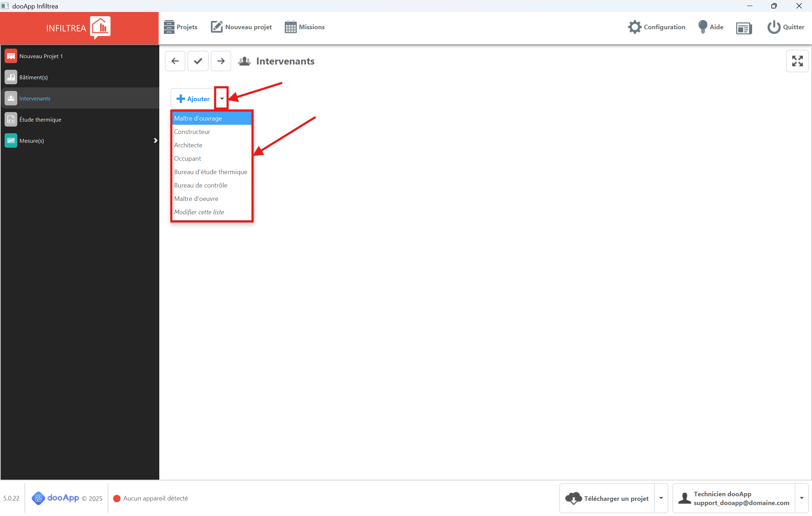
Task: Click Télécharger un projet button
Action: pos(607,498)
